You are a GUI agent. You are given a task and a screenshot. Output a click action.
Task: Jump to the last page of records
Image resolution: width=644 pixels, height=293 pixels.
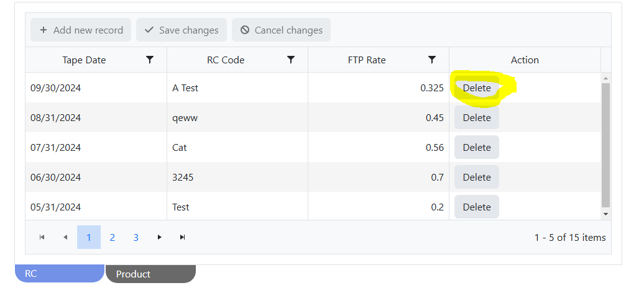click(183, 237)
